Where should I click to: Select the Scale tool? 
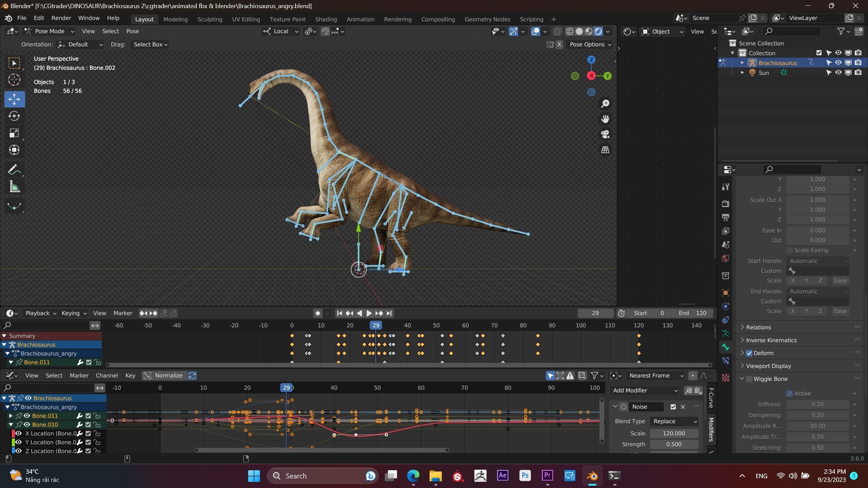14,133
